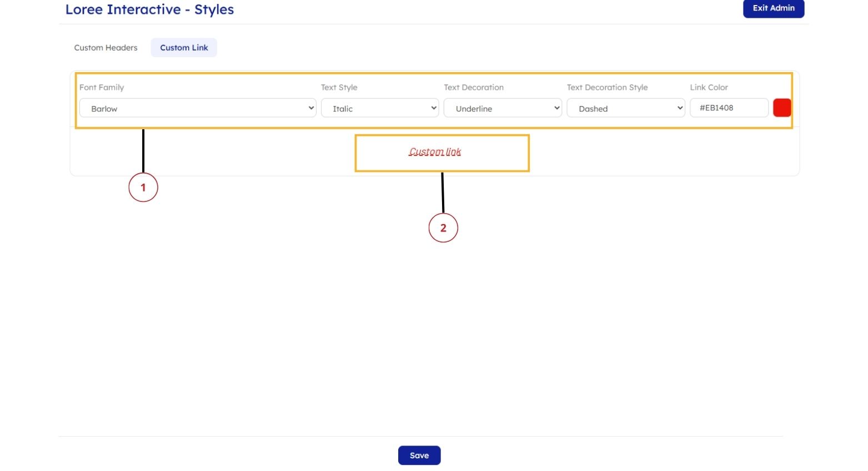
Task: Open the red Link Color swatch
Action: pyautogui.click(x=781, y=108)
